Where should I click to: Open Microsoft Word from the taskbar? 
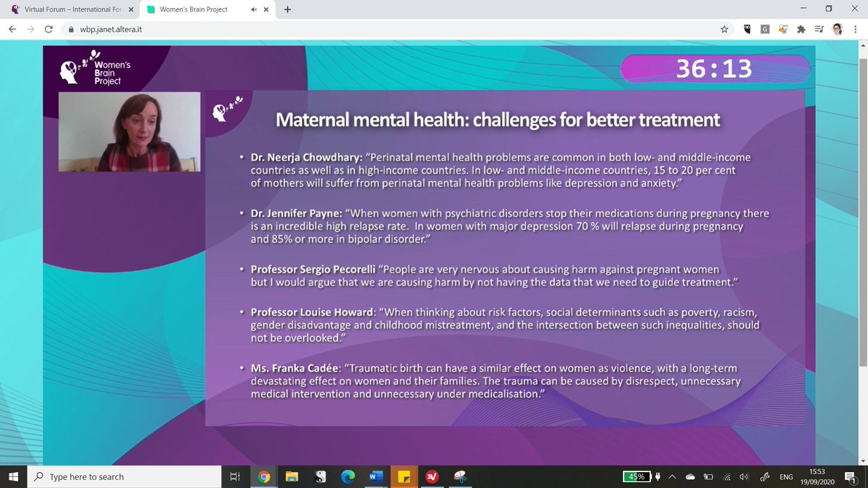coord(376,476)
